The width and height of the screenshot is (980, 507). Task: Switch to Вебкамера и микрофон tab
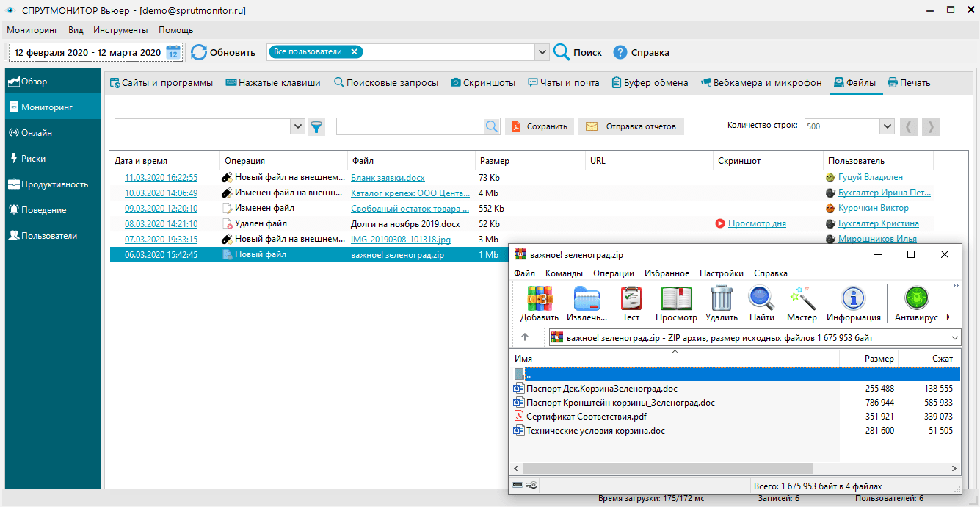761,83
